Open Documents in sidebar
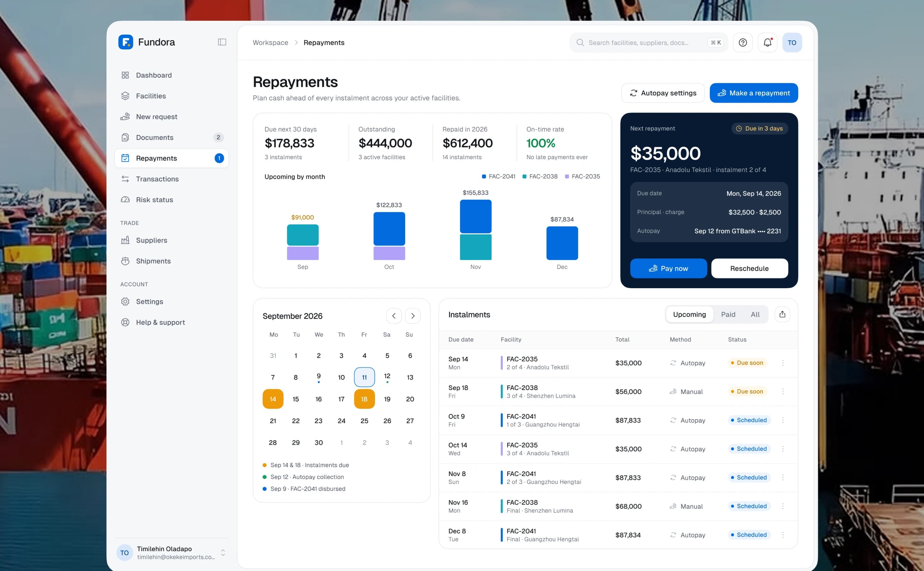 click(172, 137)
